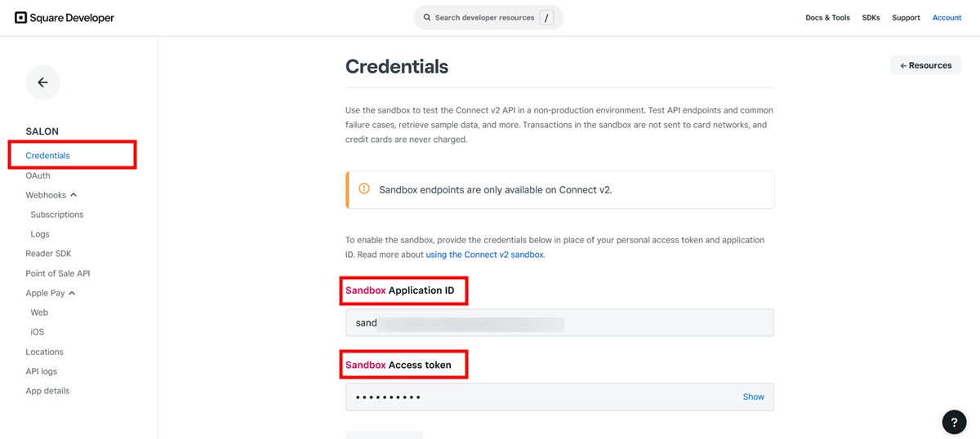Go to Account page
The image size is (980, 439).
coord(947,18)
